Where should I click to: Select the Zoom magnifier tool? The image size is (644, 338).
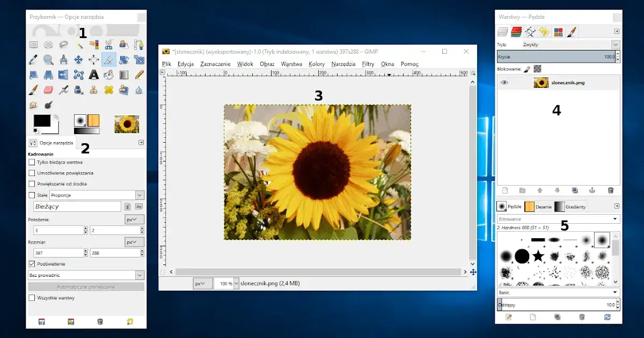point(48,60)
